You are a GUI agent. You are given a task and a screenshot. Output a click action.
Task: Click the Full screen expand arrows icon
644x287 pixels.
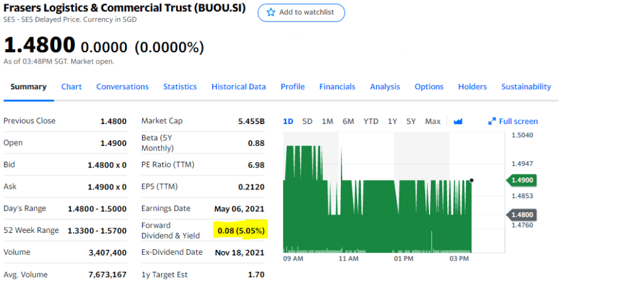(x=492, y=121)
